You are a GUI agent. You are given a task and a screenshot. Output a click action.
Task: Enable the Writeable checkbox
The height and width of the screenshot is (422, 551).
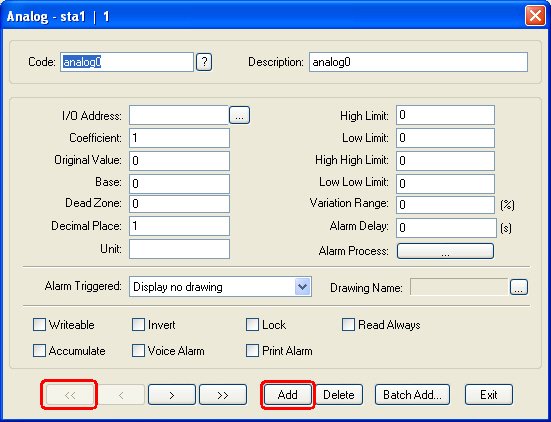pyautogui.click(x=39, y=325)
